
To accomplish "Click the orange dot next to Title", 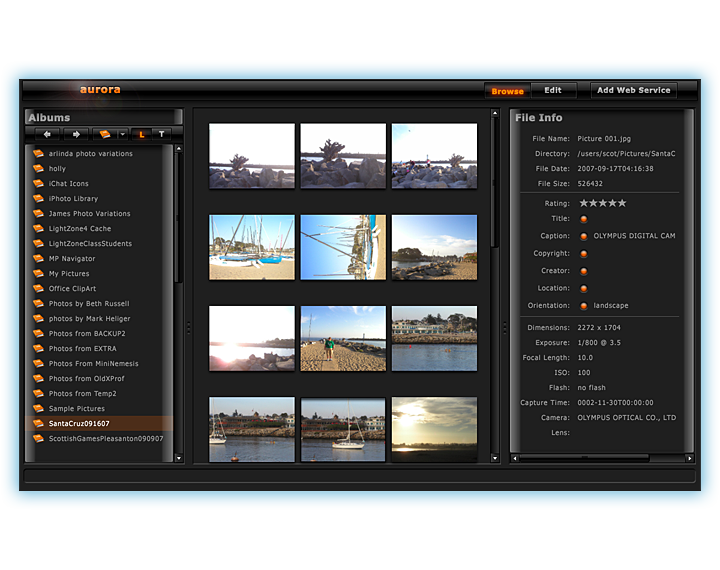I will click(x=584, y=219).
